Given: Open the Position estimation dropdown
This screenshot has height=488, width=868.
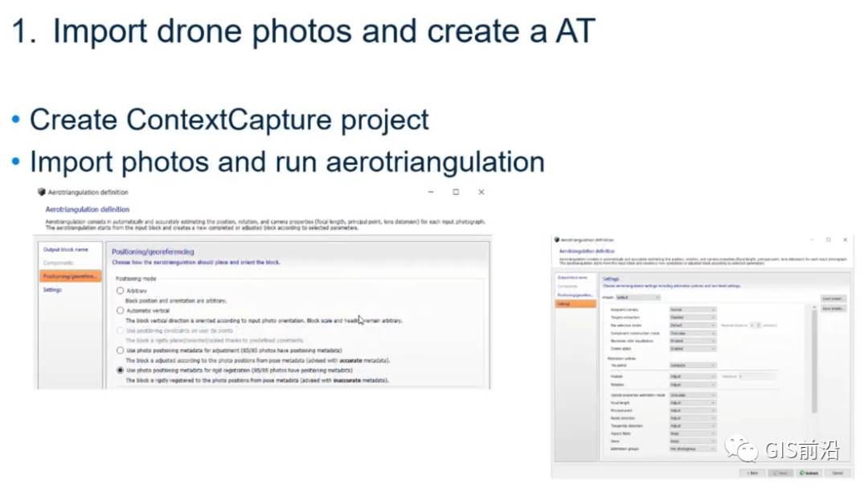Looking at the screenshot, I should click(x=693, y=376).
